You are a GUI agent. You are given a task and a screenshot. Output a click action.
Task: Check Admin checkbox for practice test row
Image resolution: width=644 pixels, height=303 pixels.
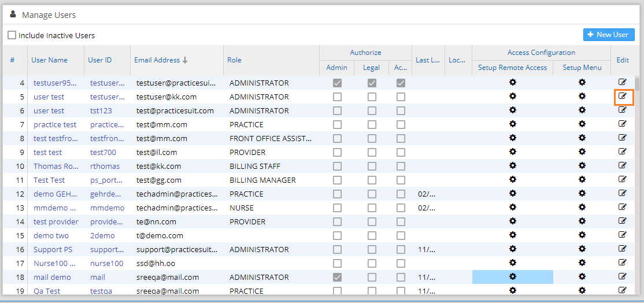pyautogui.click(x=337, y=124)
